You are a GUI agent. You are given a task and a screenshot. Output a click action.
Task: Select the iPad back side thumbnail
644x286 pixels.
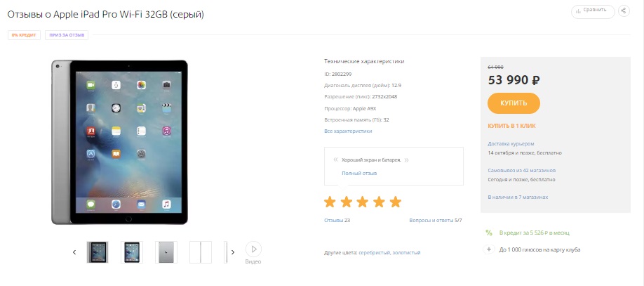click(166, 252)
